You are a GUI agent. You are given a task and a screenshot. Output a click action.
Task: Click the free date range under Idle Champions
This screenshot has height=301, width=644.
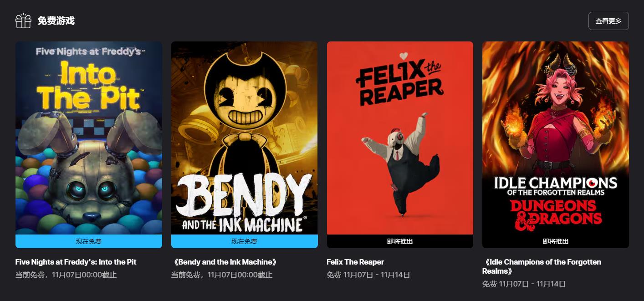524,284
